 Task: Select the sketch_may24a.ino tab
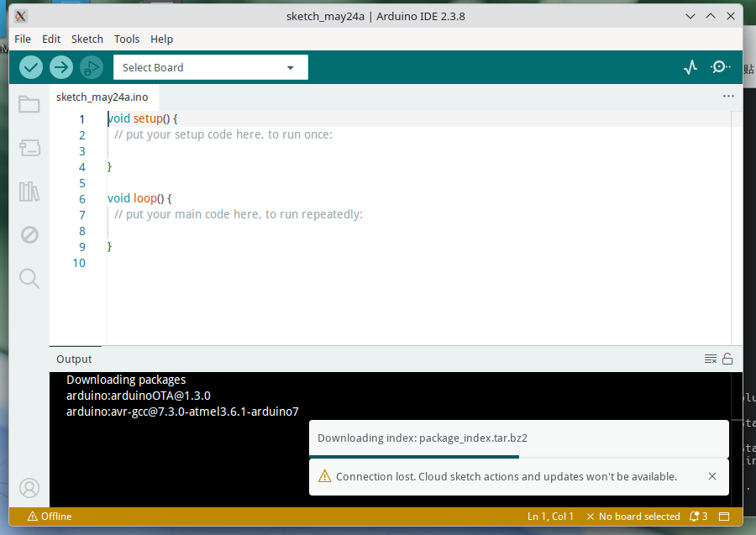pos(102,97)
